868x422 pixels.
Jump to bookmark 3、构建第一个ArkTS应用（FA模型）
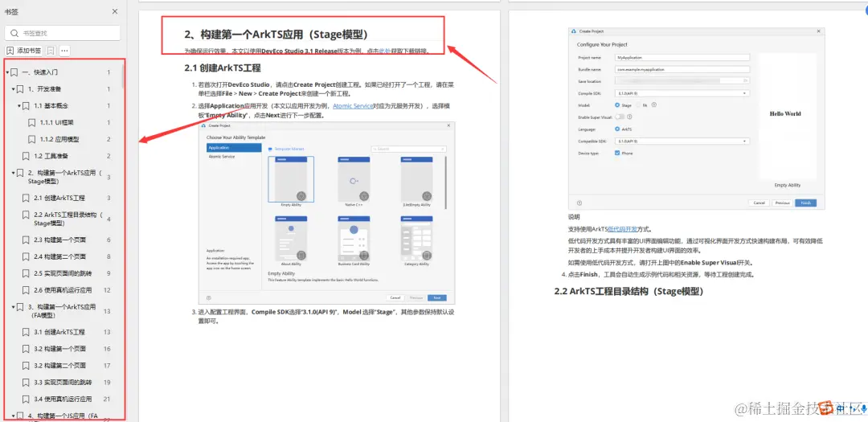tap(61, 311)
